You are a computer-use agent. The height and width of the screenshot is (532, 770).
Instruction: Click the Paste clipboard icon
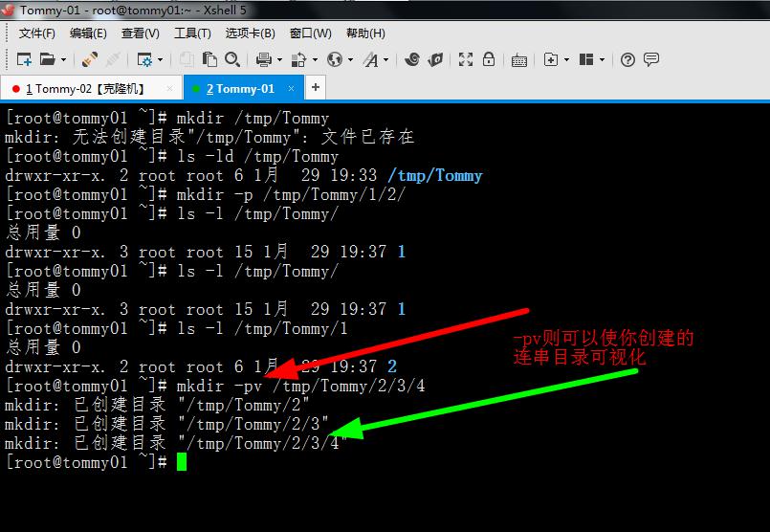coord(209,59)
